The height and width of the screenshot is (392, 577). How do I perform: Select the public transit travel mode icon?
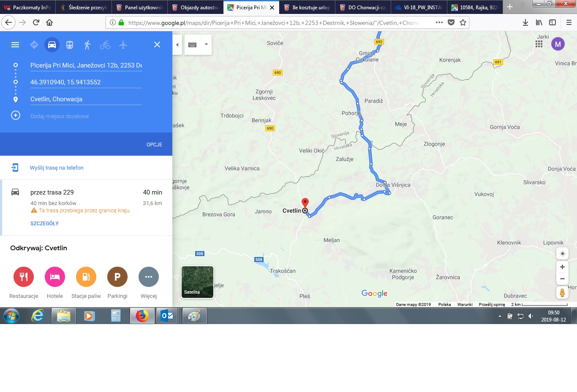[70, 45]
